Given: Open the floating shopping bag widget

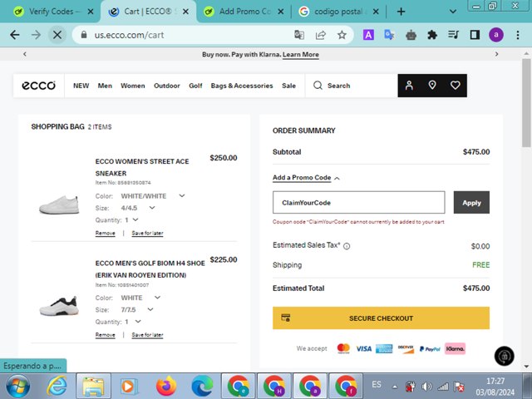Looking at the screenshot, I should (x=505, y=356).
